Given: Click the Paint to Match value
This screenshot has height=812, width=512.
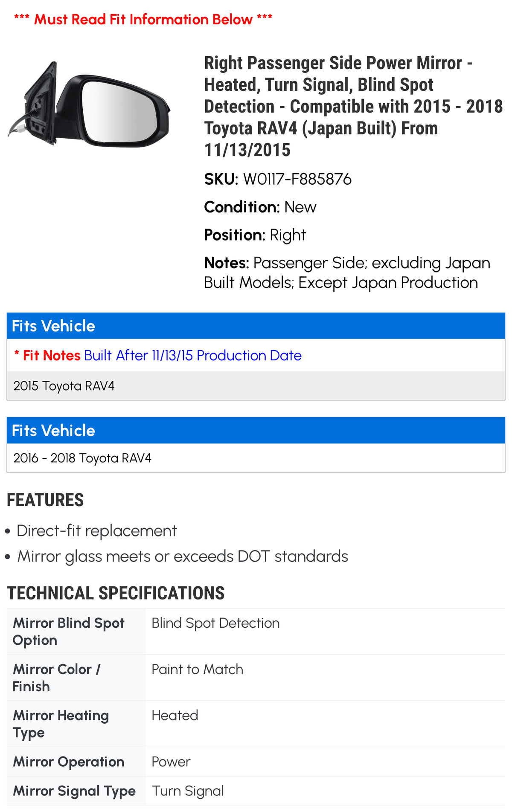Looking at the screenshot, I should 198,670.
